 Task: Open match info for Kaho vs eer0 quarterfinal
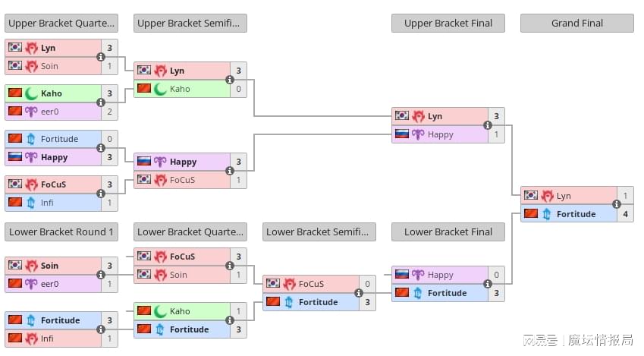click(101, 102)
